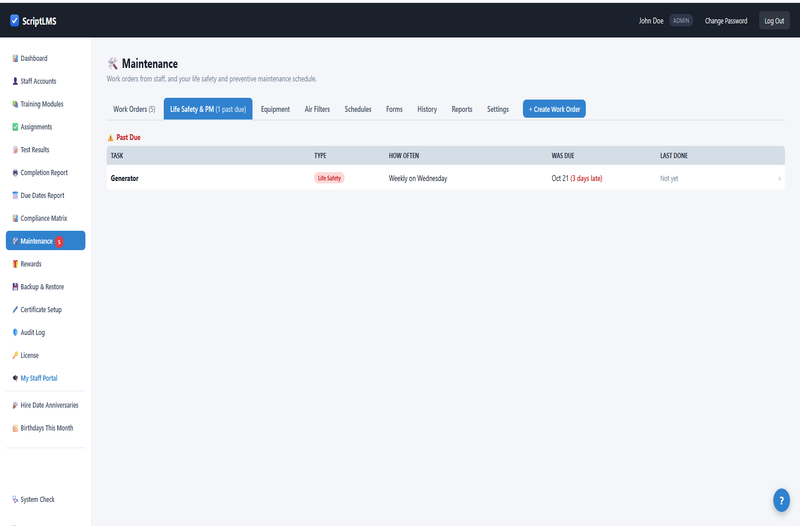This screenshot has height=526, width=800.
Task: Click the Staff Accounts person icon
Action: pyautogui.click(x=15, y=81)
